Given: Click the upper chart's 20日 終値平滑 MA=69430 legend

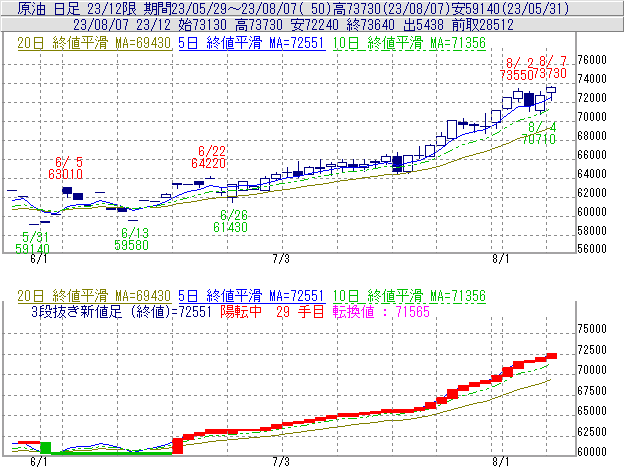Looking at the screenshot, I should (x=94, y=43).
